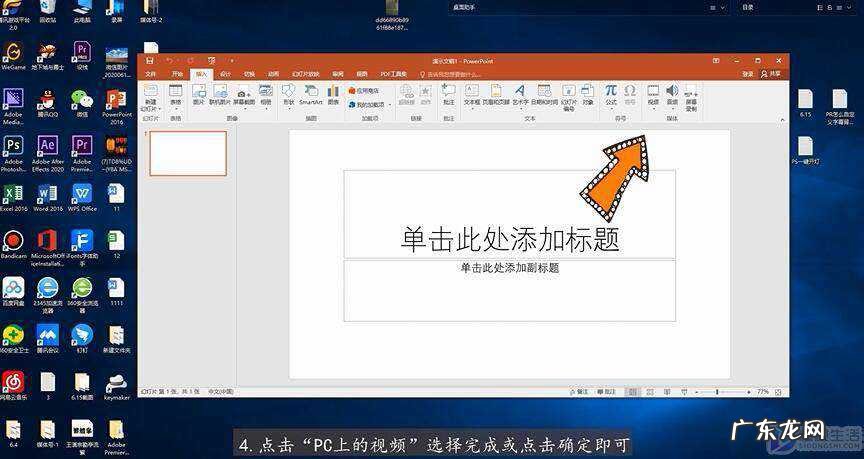Insert a Chart (图表)

coord(333,95)
